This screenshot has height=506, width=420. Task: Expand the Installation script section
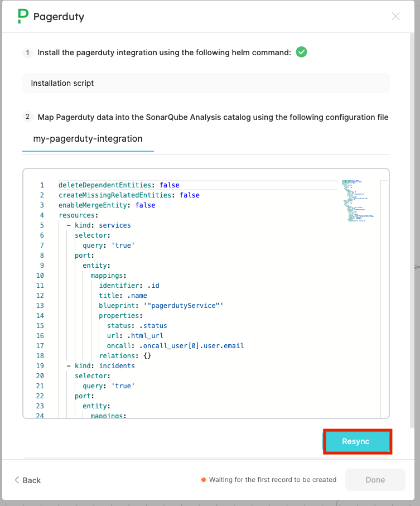pyautogui.click(x=206, y=83)
